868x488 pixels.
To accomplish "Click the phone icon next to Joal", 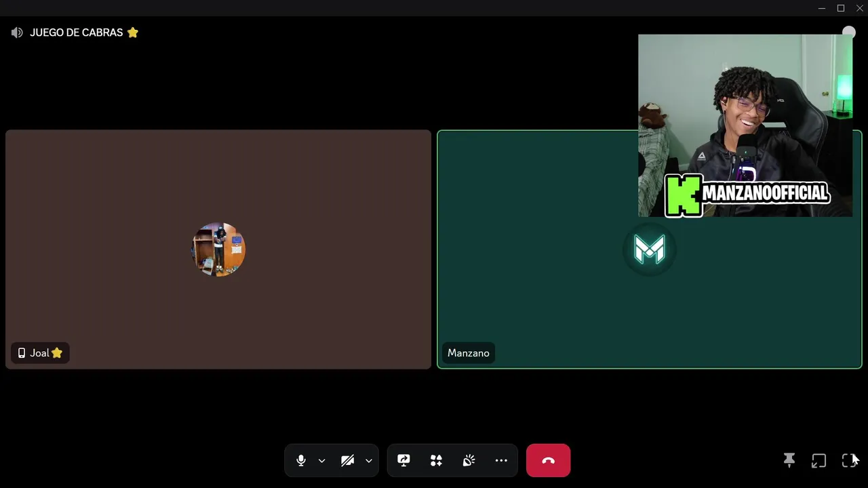I will click(22, 353).
